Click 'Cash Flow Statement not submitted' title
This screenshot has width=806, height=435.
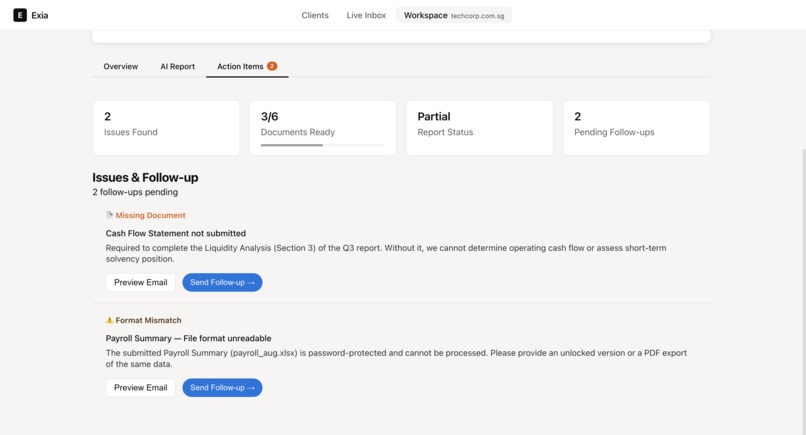[x=176, y=233]
